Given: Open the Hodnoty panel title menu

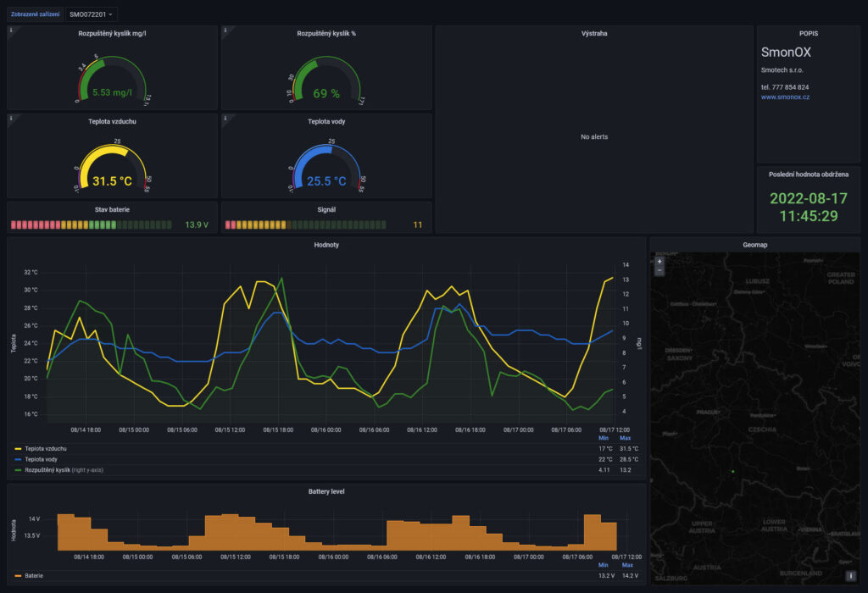Looking at the screenshot, I should pyautogui.click(x=325, y=245).
